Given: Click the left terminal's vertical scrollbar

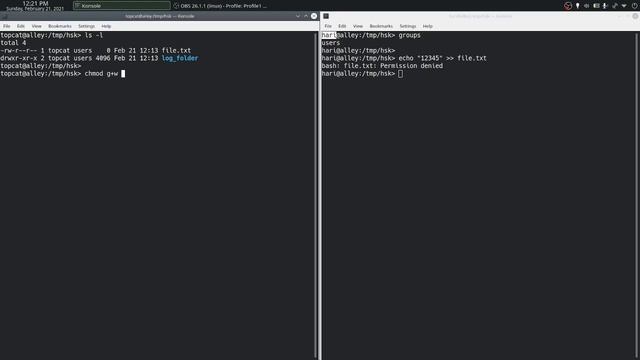Looking at the screenshot, I should coord(316,195).
